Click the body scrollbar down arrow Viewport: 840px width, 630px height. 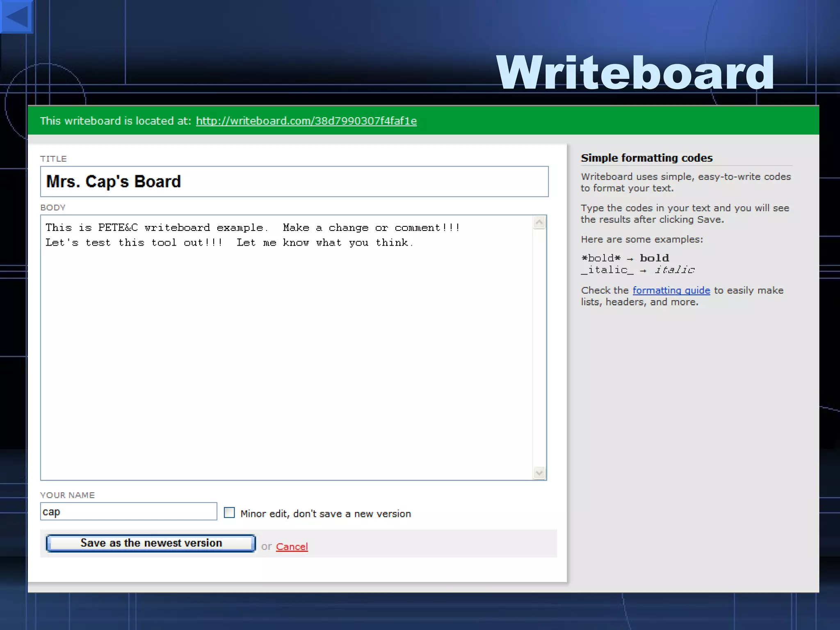(x=539, y=473)
